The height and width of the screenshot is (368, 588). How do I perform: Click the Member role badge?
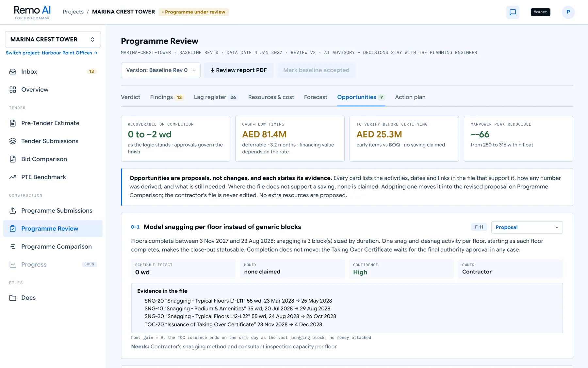(x=540, y=12)
